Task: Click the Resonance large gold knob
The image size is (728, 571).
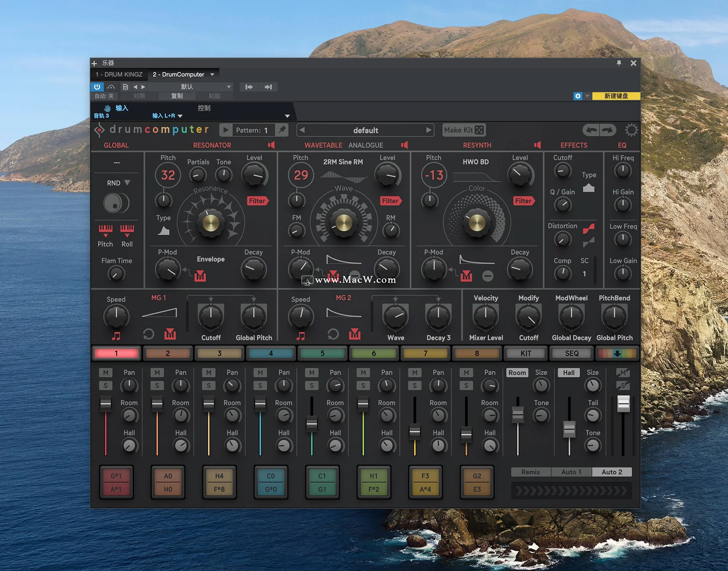Action: [x=210, y=223]
